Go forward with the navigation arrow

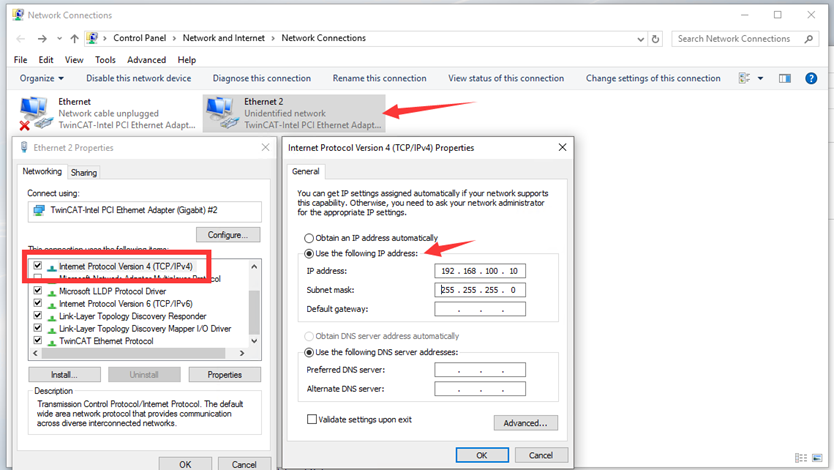(42, 38)
